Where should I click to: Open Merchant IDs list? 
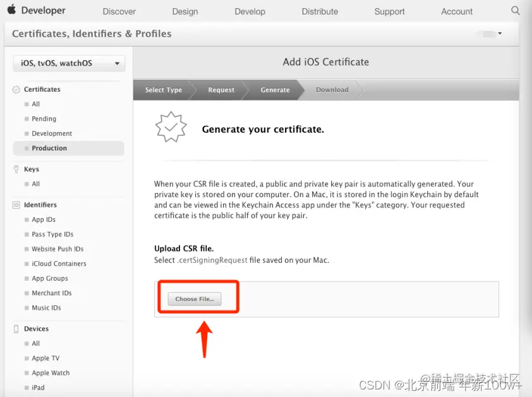pyautogui.click(x=52, y=293)
